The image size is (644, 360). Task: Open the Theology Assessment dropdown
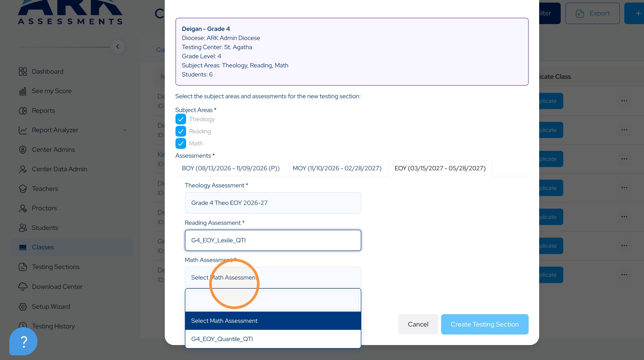(x=273, y=203)
